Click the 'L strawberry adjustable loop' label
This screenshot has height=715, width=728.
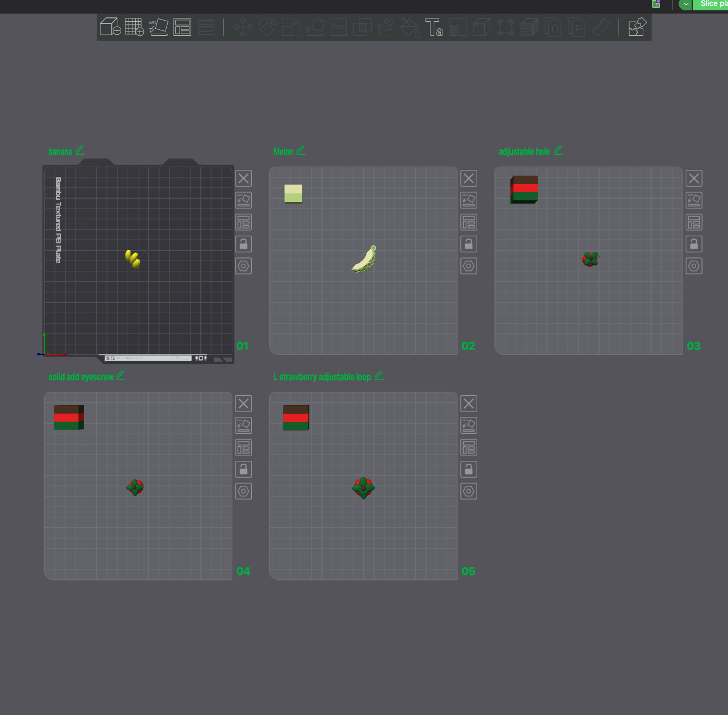click(322, 377)
